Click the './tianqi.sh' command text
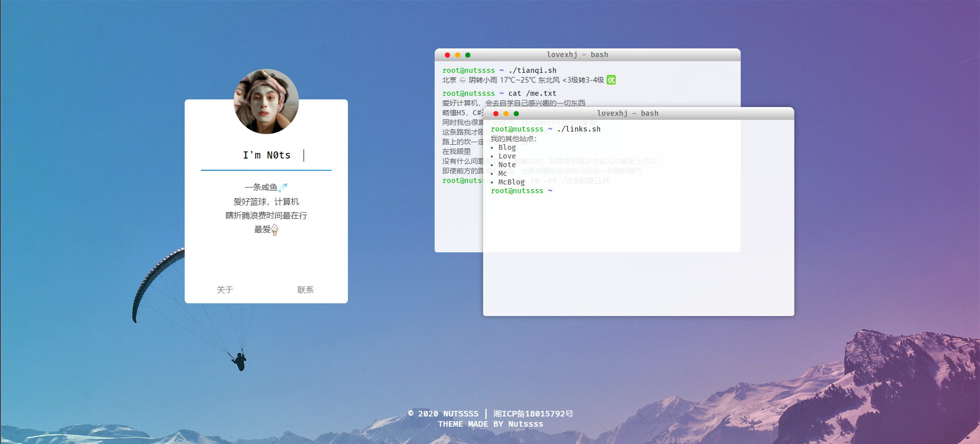The height and width of the screenshot is (444, 980). [533, 70]
